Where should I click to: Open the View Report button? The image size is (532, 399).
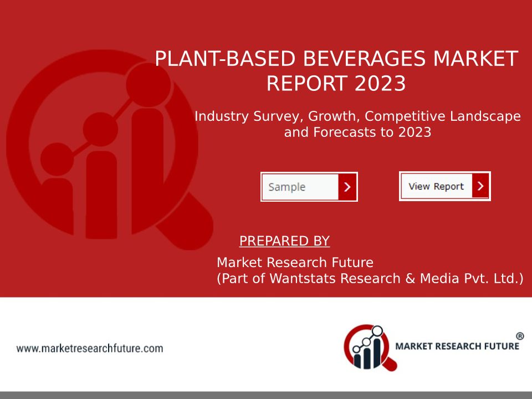click(436, 186)
